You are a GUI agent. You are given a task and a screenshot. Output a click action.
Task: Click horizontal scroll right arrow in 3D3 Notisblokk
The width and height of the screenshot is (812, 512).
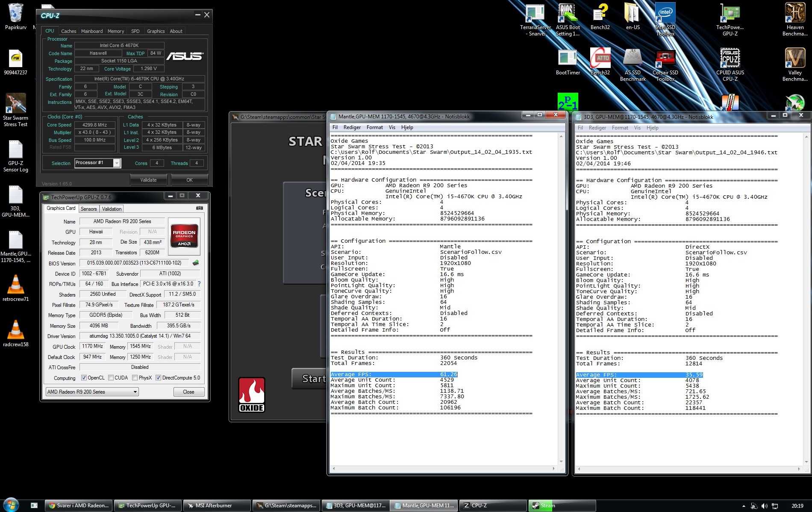point(798,469)
